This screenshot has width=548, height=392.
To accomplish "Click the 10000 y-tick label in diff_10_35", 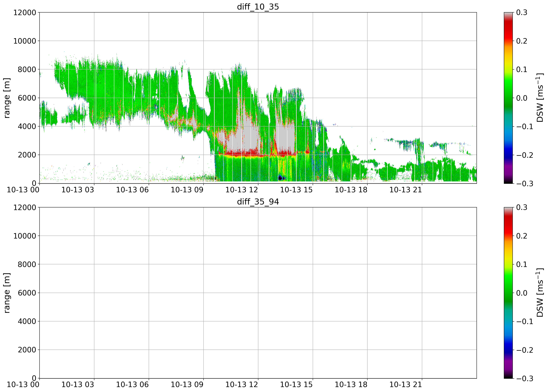I will click(25, 41).
